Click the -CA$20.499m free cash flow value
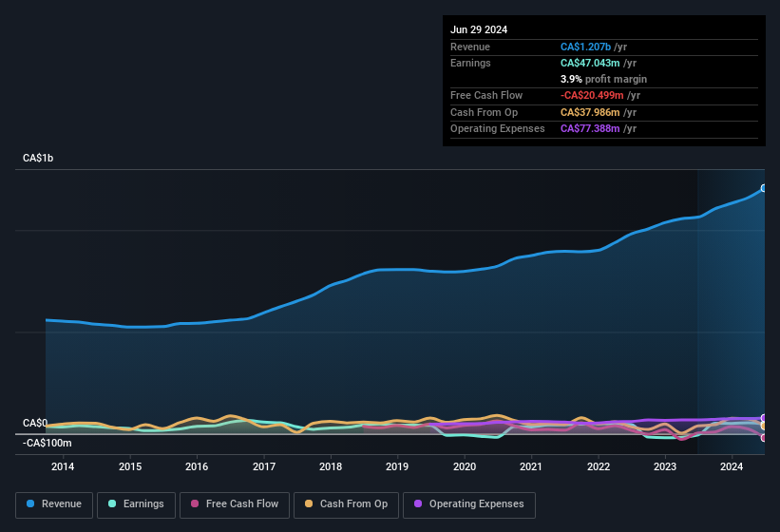The height and width of the screenshot is (532, 780). click(592, 95)
